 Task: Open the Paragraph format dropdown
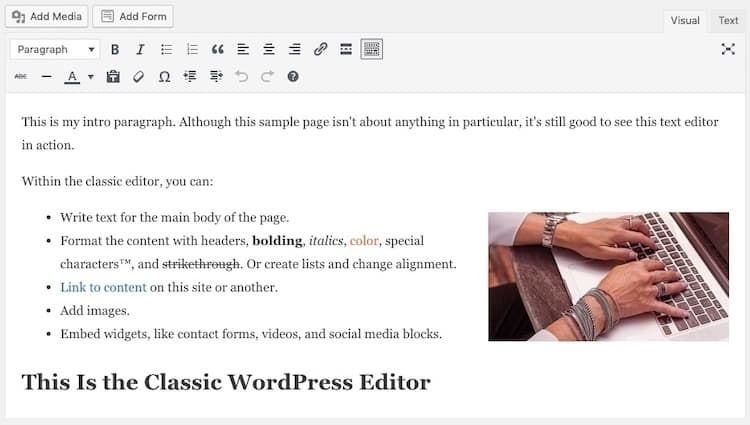pos(55,49)
